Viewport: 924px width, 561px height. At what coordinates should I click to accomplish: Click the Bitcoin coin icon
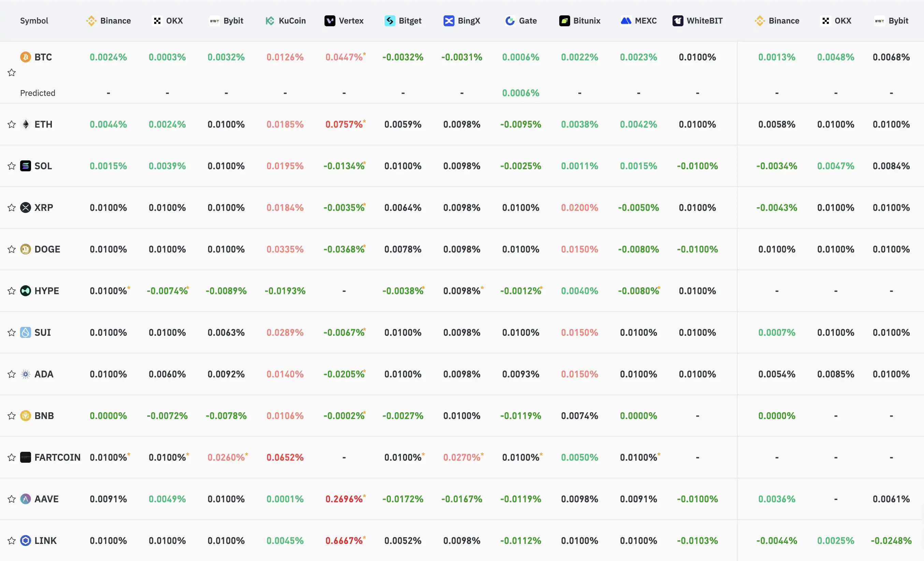pos(26,57)
